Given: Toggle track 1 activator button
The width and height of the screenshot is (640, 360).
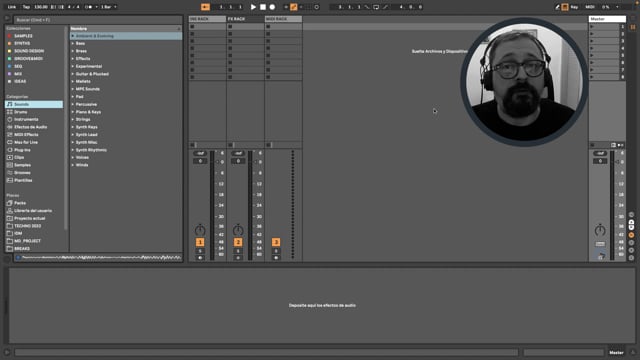Looking at the screenshot, I should (x=200, y=242).
